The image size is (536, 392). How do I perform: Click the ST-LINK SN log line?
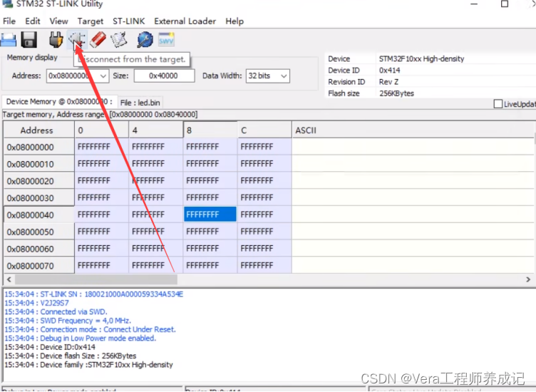[93, 294]
